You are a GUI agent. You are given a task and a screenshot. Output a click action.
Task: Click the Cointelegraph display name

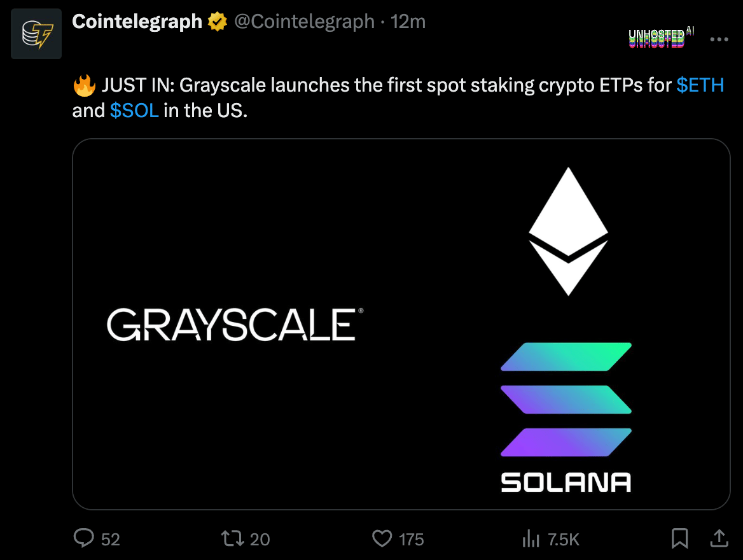coord(137,22)
